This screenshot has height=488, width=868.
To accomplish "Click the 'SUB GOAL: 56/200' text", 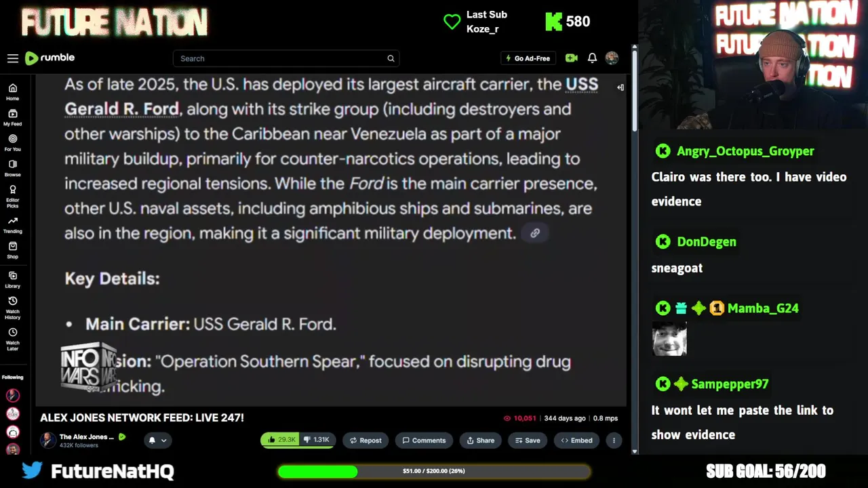I will 766,471.
